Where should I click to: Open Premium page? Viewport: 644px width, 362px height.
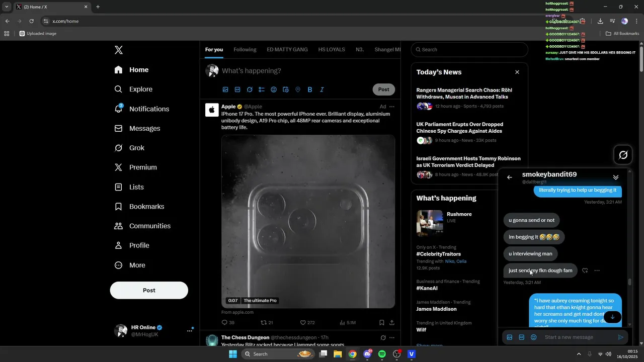pos(135,167)
